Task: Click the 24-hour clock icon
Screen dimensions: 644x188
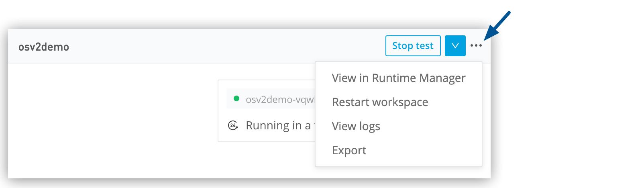Action: coord(233,125)
